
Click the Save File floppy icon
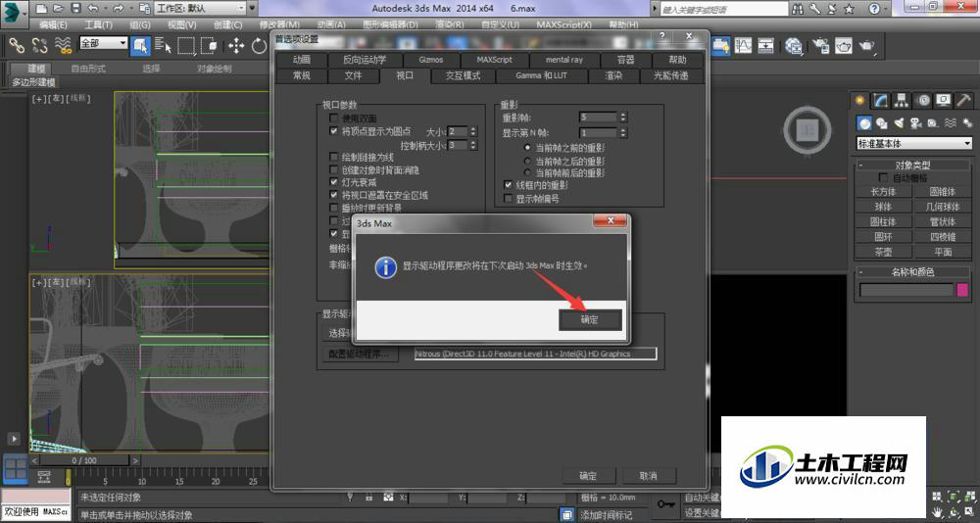[x=75, y=9]
